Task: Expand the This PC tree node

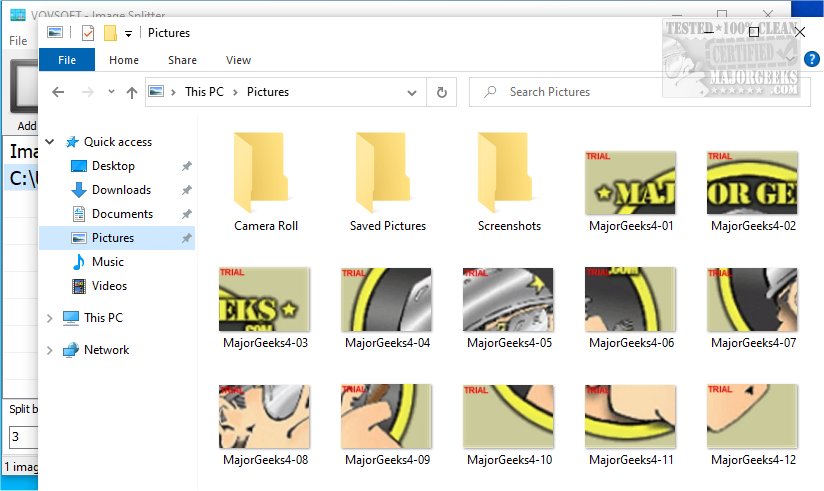Action: (50, 318)
